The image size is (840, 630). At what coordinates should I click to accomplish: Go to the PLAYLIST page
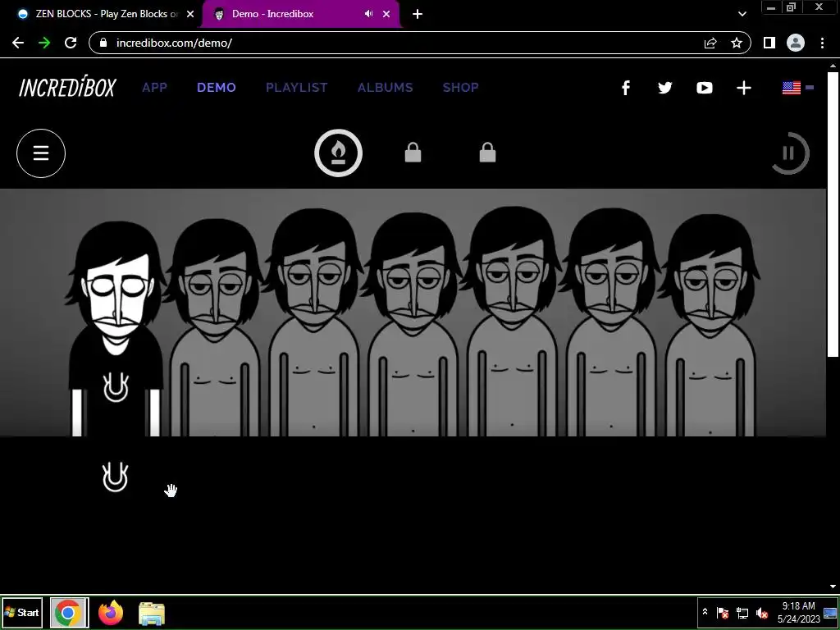297,87
